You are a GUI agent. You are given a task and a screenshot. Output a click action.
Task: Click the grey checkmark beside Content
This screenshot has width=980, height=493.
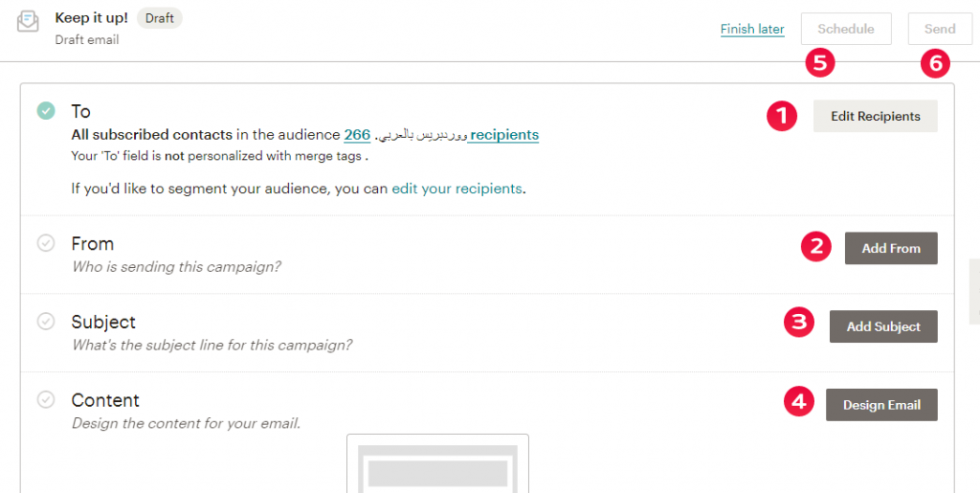point(46,400)
